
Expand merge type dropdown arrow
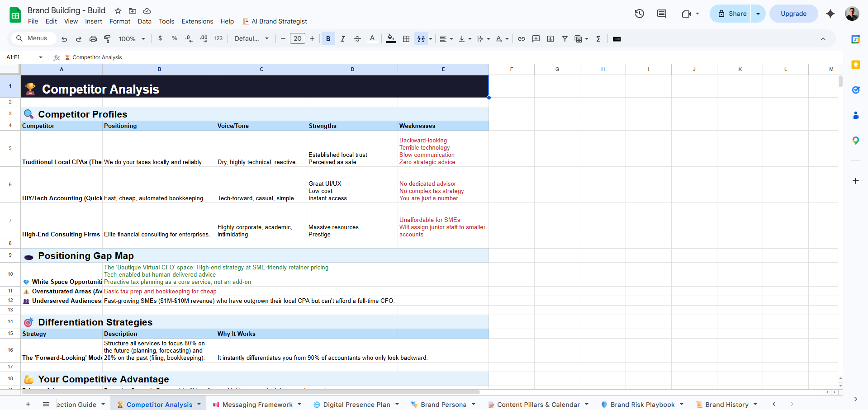pyautogui.click(x=431, y=39)
